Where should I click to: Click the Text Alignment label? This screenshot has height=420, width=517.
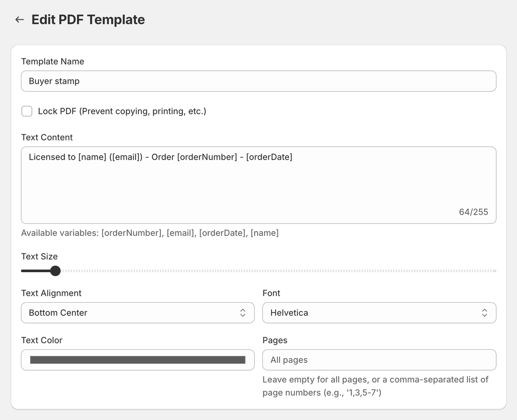[52, 293]
